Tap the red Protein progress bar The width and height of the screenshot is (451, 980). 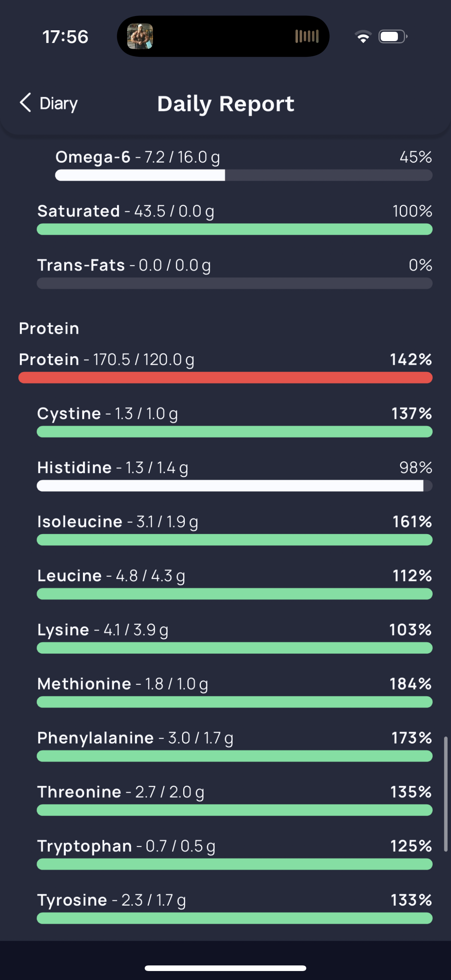(225, 378)
